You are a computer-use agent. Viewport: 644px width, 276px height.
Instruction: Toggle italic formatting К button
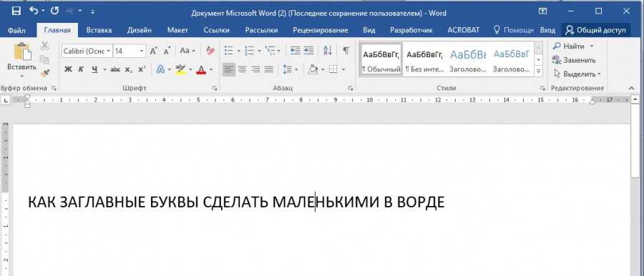point(81,69)
